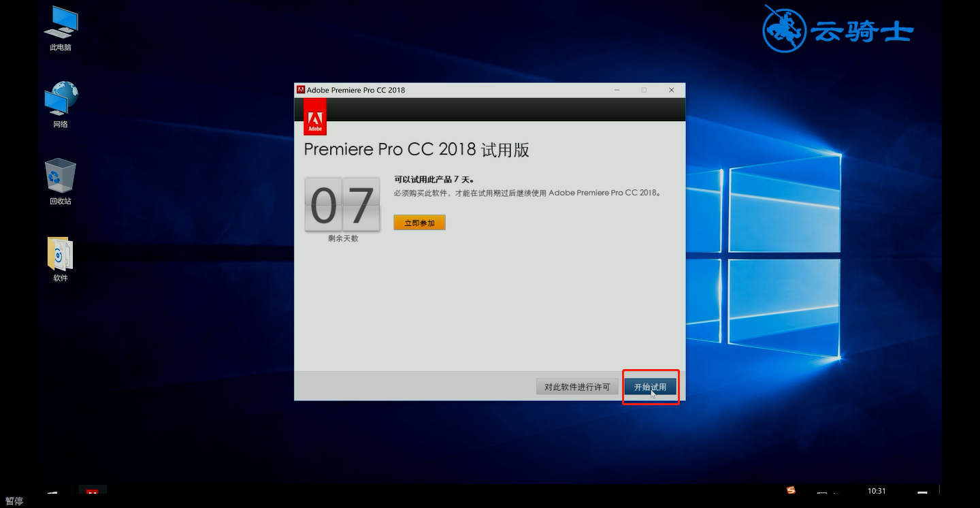Click the 07 days remaining counter

pos(342,204)
